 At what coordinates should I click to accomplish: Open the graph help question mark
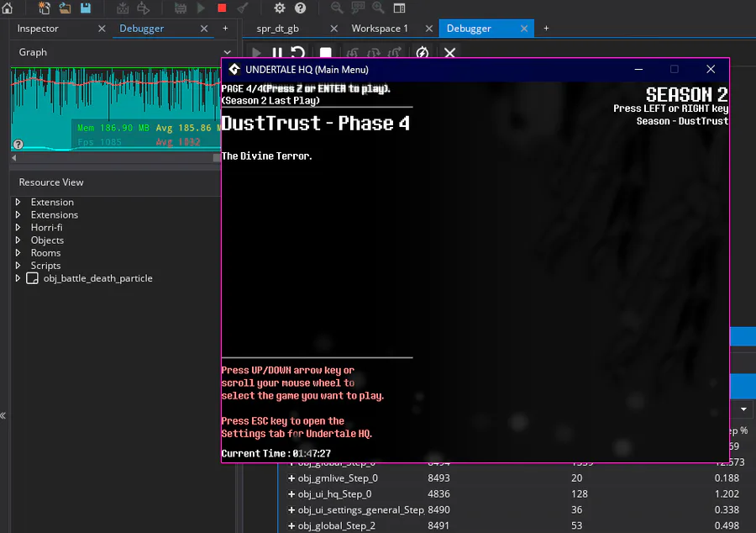[x=18, y=145]
